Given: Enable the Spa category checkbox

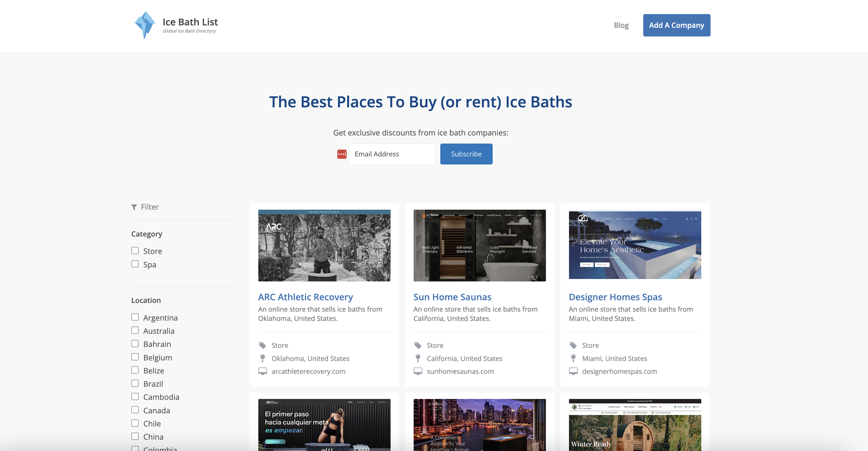Looking at the screenshot, I should (135, 264).
